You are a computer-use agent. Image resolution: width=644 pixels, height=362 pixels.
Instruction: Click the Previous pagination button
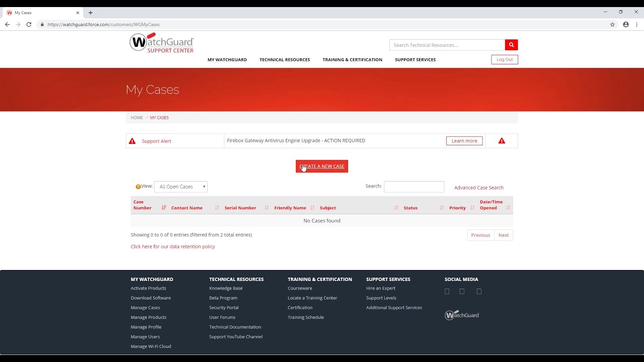point(480,235)
